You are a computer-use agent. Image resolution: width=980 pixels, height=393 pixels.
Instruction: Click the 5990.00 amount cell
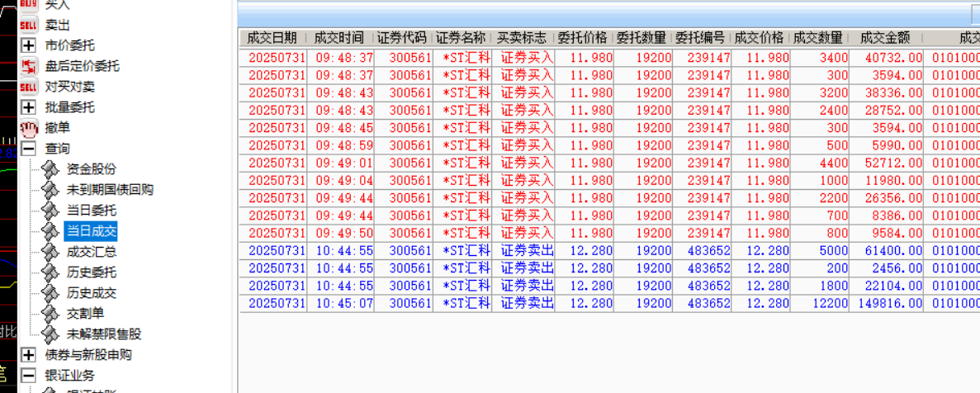point(886,145)
